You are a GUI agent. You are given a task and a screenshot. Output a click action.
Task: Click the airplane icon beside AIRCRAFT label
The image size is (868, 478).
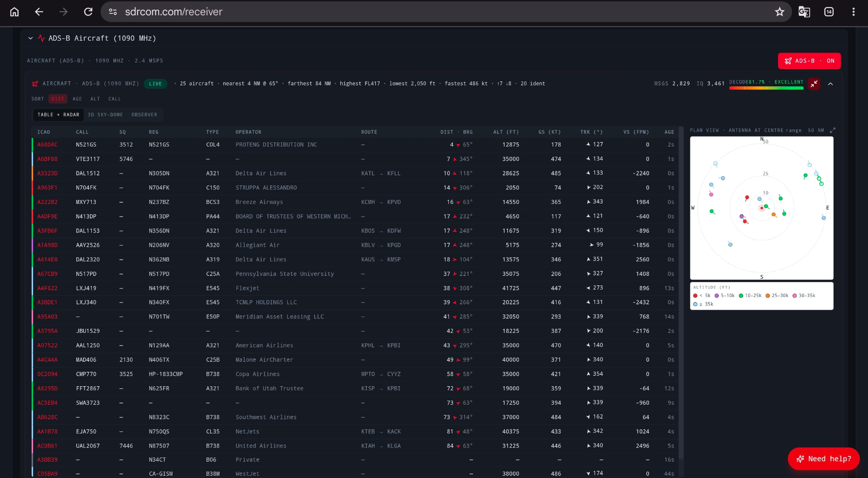coord(35,84)
